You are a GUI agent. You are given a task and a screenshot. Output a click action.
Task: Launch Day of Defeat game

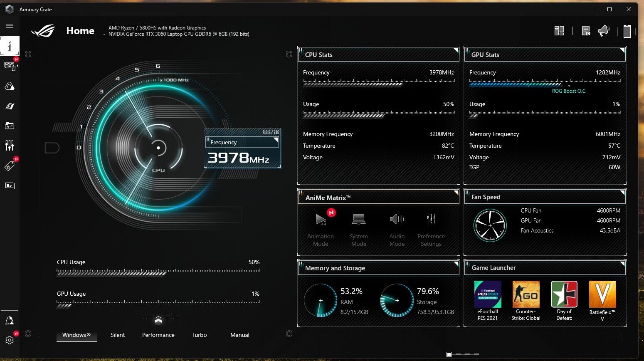(x=564, y=301)
